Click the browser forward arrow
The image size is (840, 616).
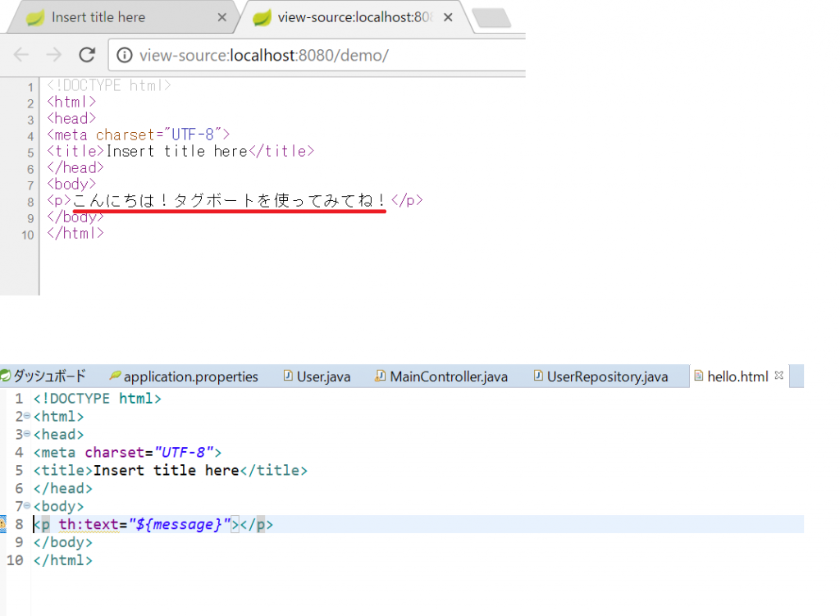(54, 55)
